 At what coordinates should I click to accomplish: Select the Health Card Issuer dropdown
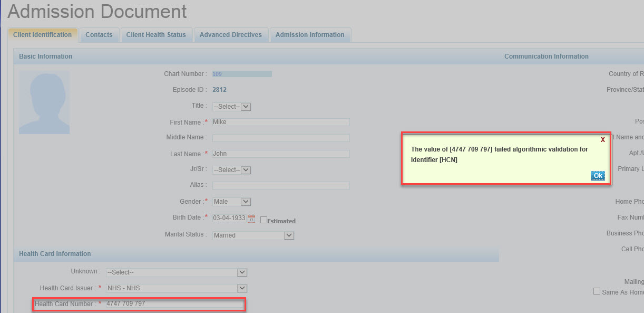pos(177,288)
